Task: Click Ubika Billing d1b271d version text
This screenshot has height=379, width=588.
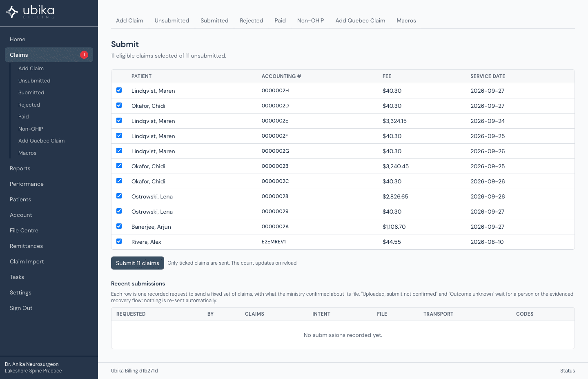Action: point(134,371)
